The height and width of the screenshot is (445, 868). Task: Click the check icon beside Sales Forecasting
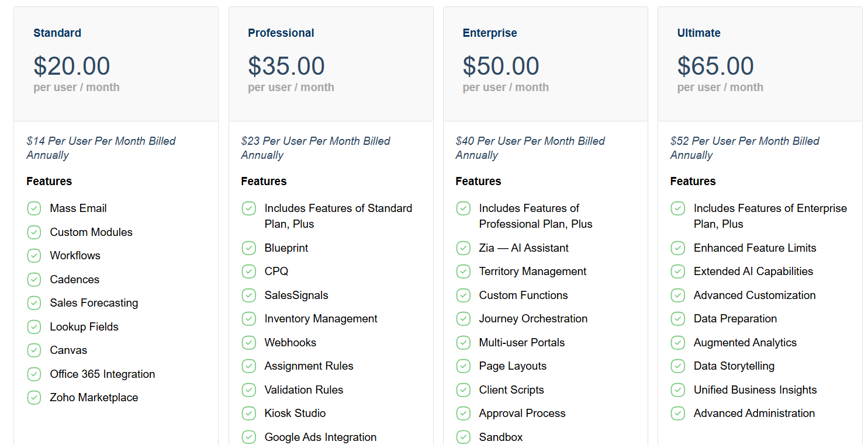click(x=34, y=303)
